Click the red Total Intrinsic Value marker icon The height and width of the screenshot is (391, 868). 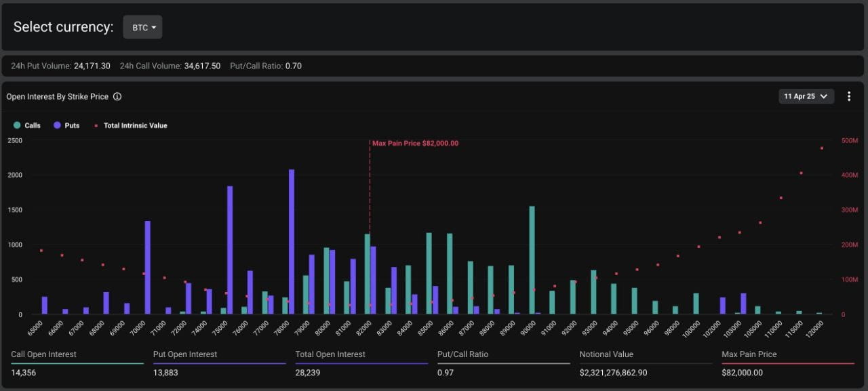[x=96, y=125]
